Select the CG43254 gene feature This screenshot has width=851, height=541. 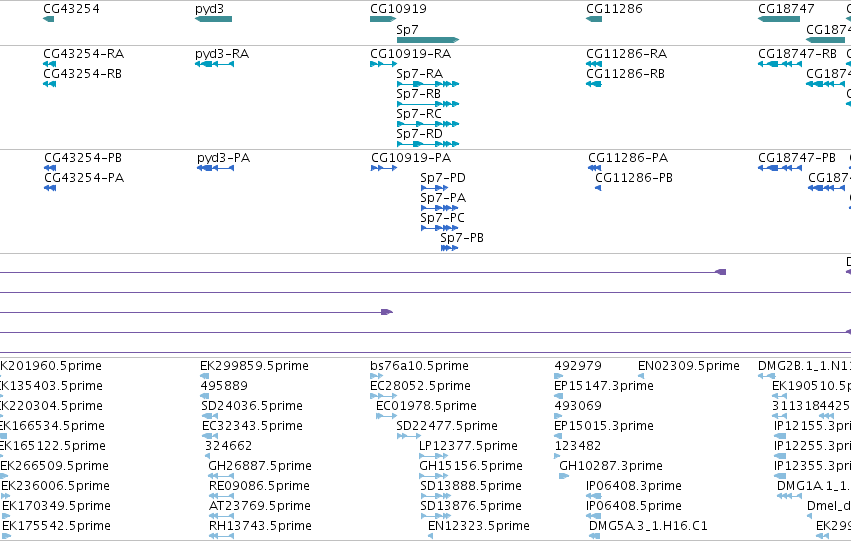click(48, 19)
